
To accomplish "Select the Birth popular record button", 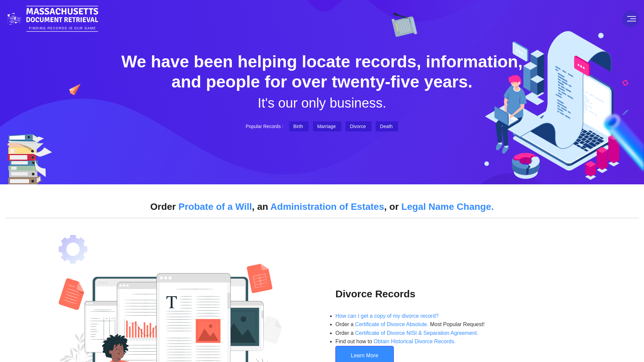I will 299,126.
